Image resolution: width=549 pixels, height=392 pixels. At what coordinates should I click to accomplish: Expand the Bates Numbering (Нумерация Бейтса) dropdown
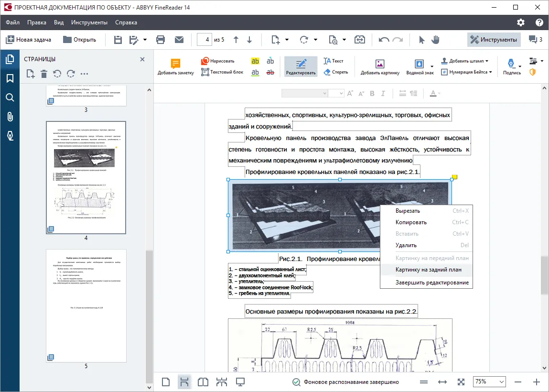[467, 72]
